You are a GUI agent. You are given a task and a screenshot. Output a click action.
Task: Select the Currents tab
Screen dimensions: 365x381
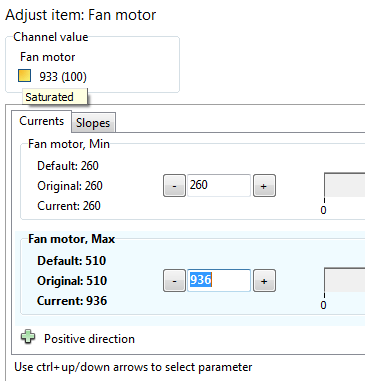[42, 121]
